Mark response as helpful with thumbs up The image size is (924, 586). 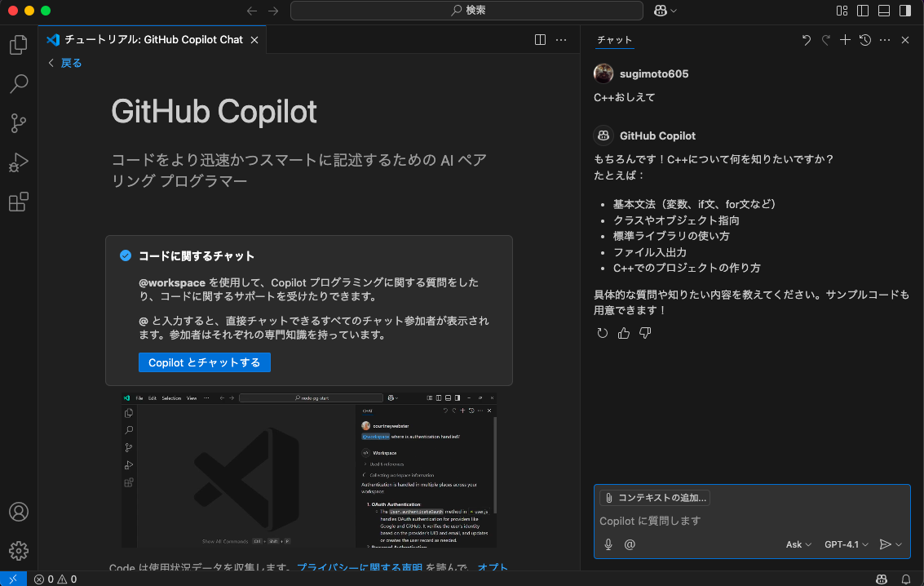tap(623, 333)
